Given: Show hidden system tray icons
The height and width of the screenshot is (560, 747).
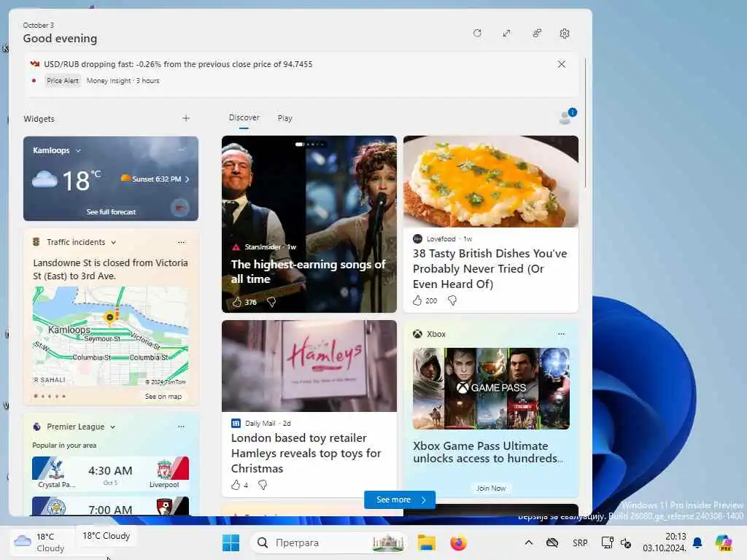Looking at the screenshot, I should tap(528, 542).
